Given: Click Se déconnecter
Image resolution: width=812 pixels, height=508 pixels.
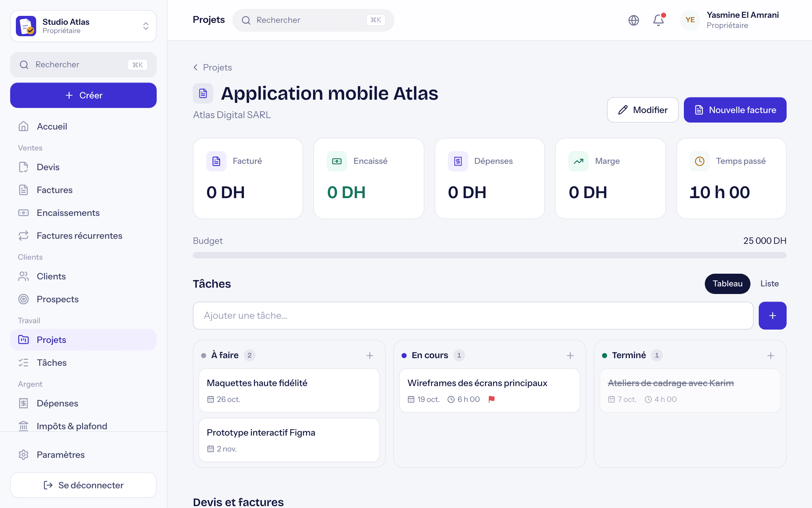Looking at the screenshot, I should tap(83, 485).
